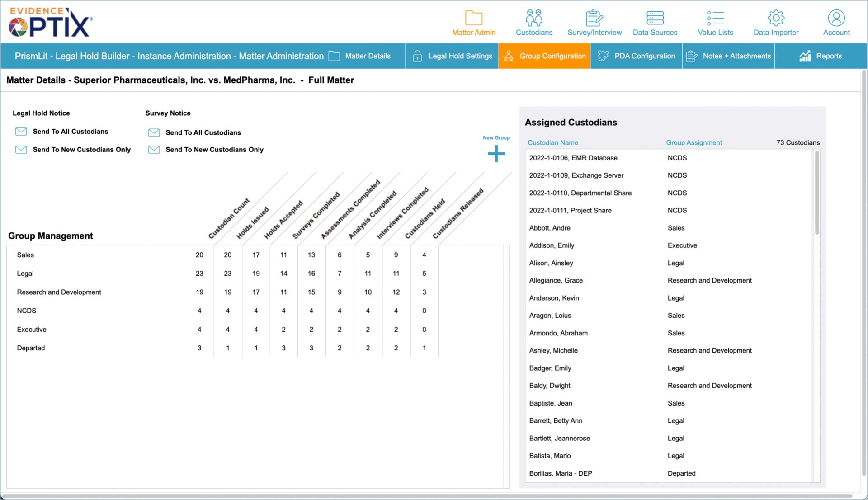Click envelope for Legal Hold Send To All Custodians

[x=21, y=132]
